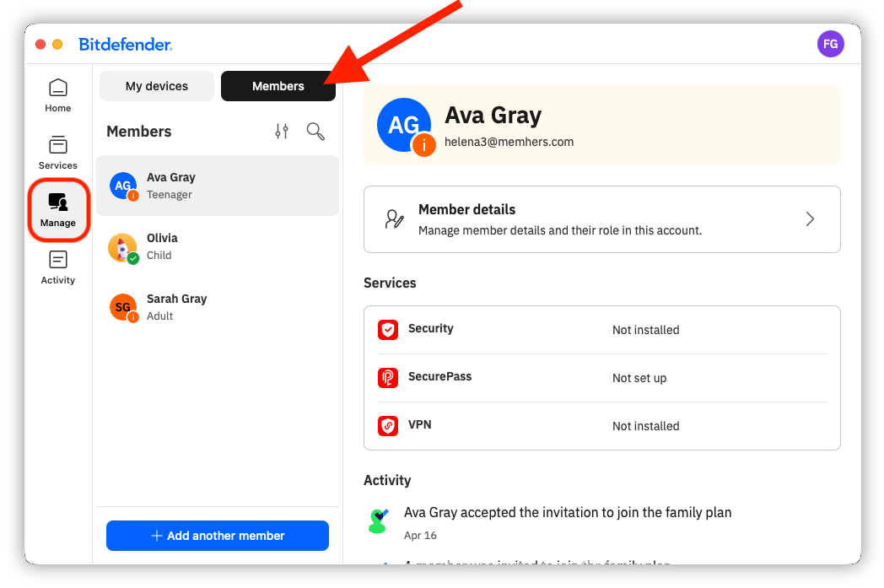Screen dimensions: 884x588
Task: Click the invitation accepted activity icon
Action: (x=378, y=521)
